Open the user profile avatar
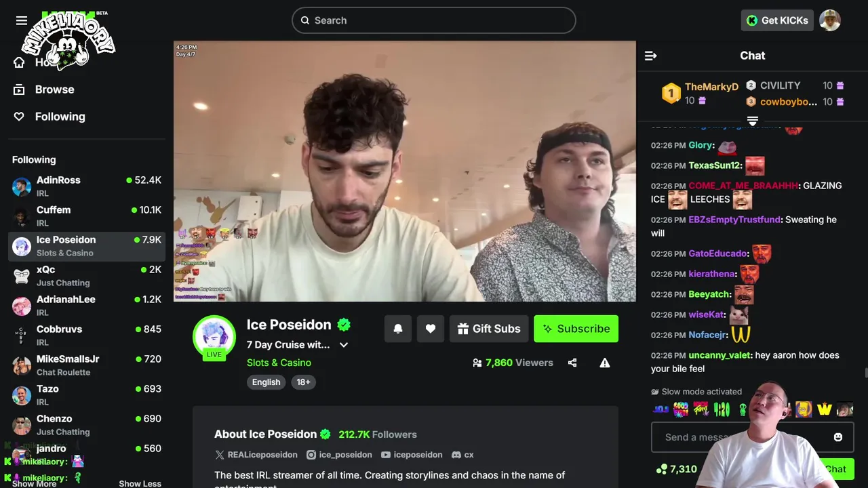The width and height of the screenshot is (868, 488). 830,20
